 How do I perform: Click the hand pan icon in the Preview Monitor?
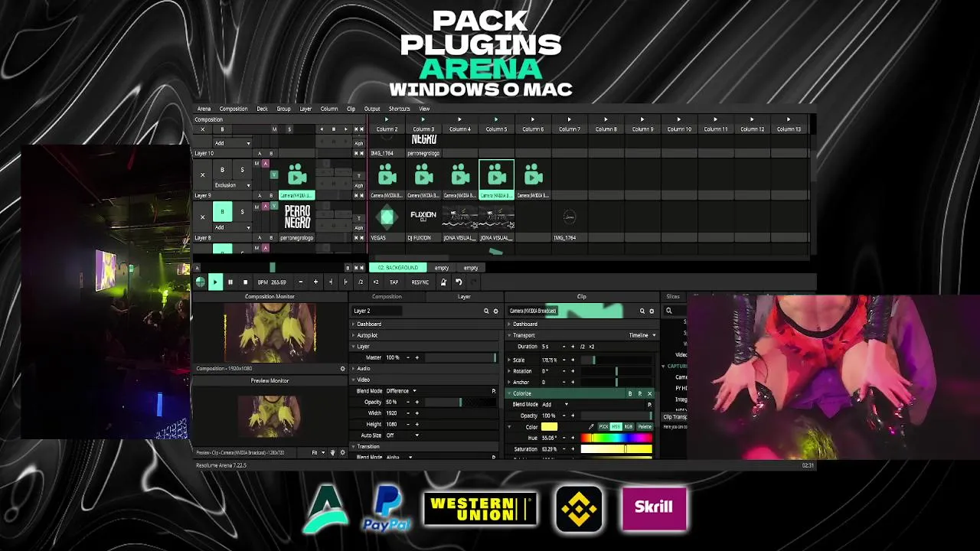(332, 453)
